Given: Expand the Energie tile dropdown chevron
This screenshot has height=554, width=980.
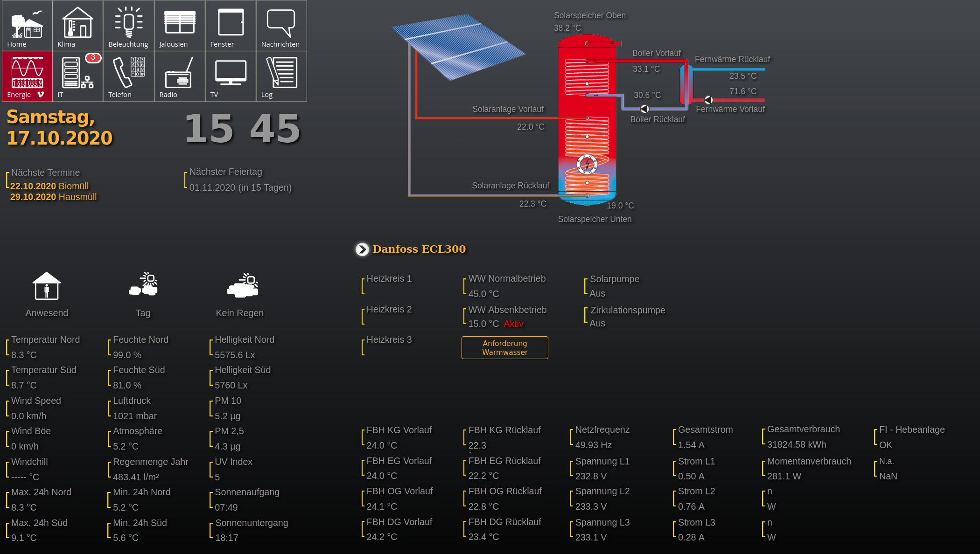Looking at the screenshot, I should pyautogui.click(x=41, y=95).
